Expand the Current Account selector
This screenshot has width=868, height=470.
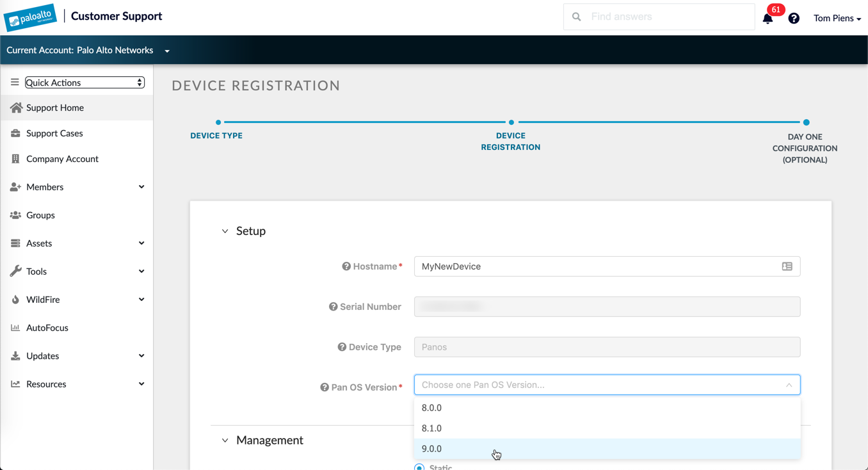coord(166,50)
